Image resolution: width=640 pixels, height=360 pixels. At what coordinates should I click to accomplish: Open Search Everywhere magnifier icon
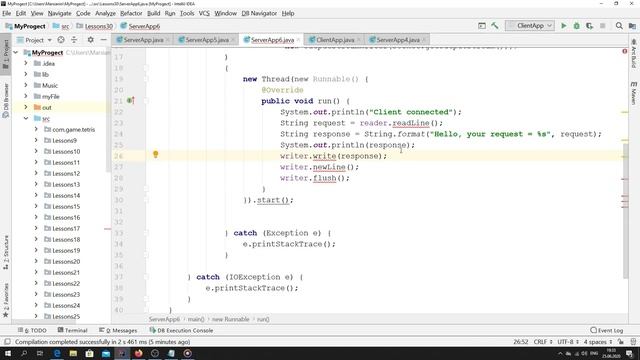click(x=619, y=26)
